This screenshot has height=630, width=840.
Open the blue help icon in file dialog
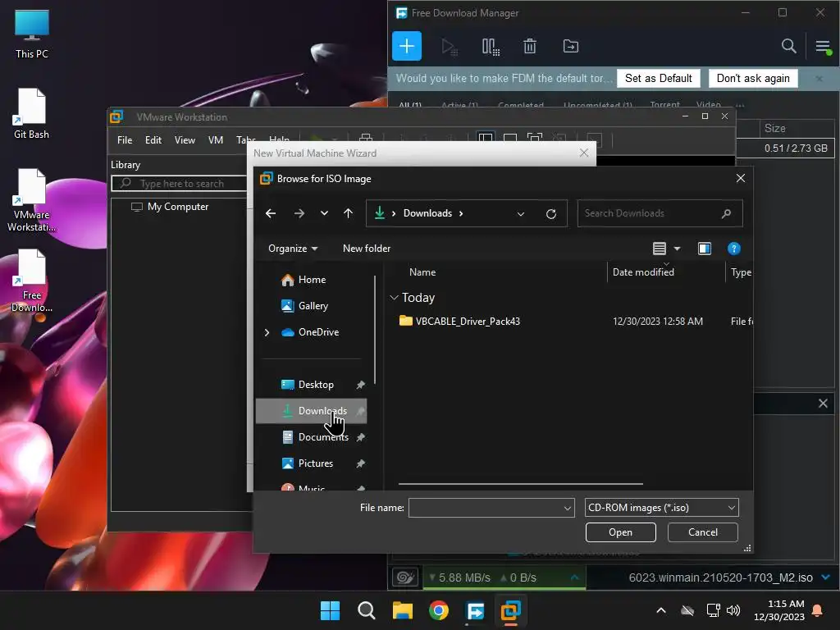click(x=734, y=249)
